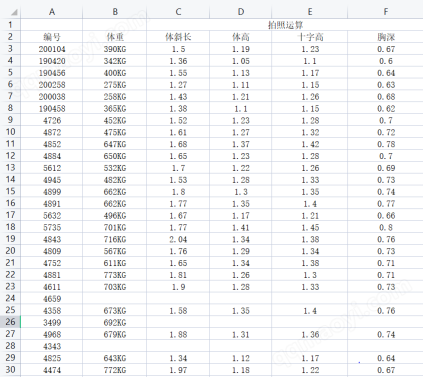Select column D header

[x=241, y=12]
